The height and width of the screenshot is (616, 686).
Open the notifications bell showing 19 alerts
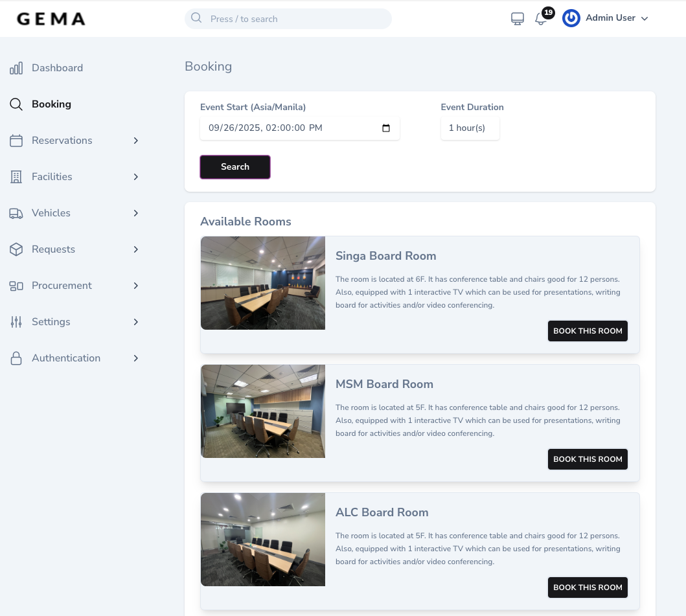541,18
